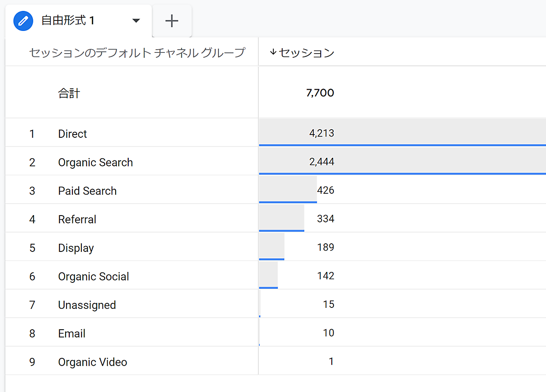Click the 4,213 sessions cell for Direct
The height and width of the screenshot is (392, 546).
[321, 133]
